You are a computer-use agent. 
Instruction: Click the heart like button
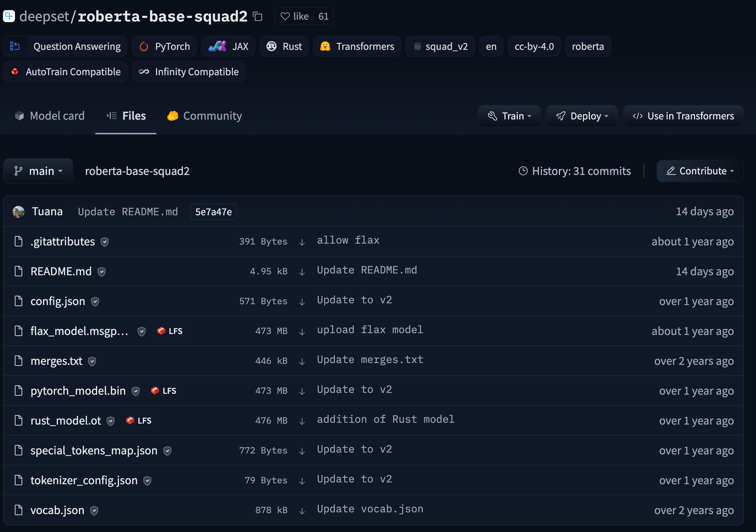(x=294, y=16)
